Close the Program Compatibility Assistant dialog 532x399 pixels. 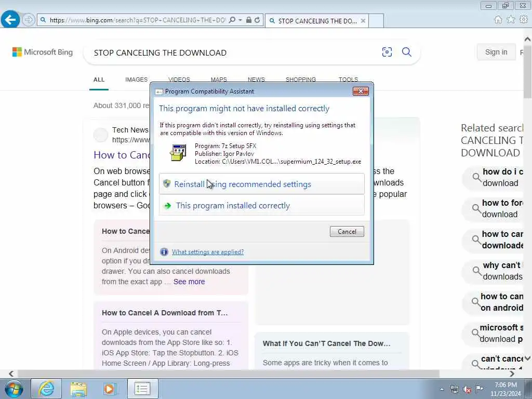coord(361,91)
